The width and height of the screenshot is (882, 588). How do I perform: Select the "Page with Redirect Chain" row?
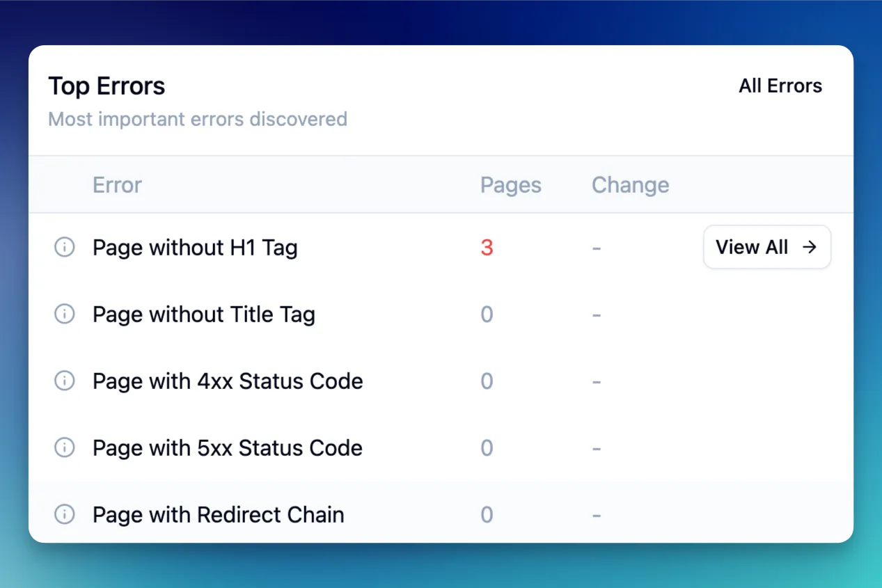[218, 514]
